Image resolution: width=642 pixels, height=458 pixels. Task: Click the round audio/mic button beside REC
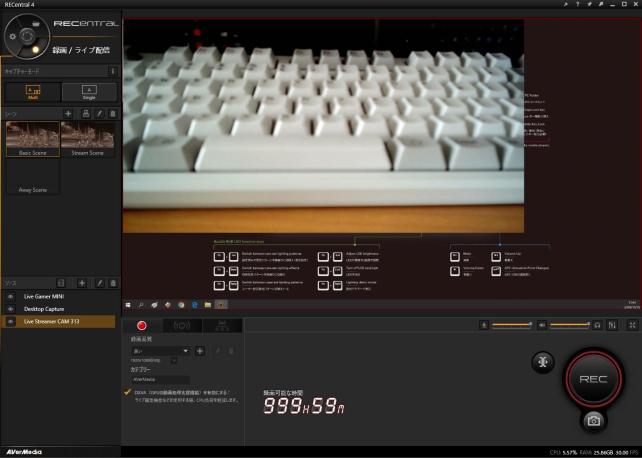[543, 362]
